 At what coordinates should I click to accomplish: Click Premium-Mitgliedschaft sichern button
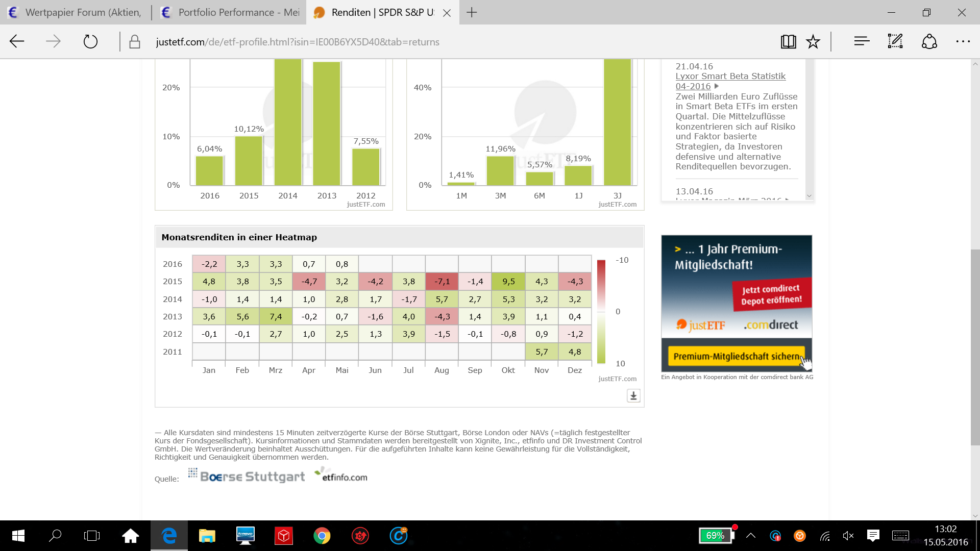(736, 356)
